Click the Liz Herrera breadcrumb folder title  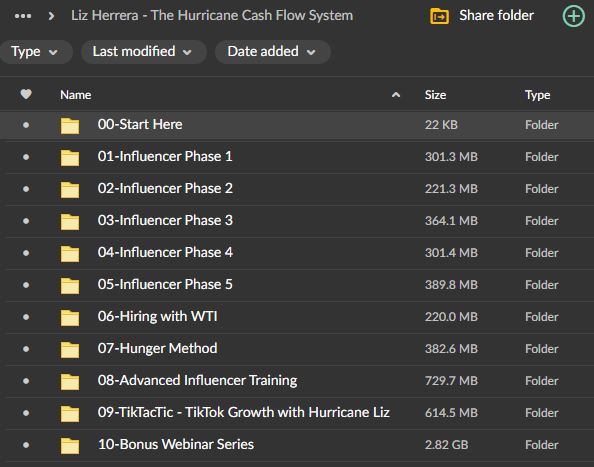point(212,16)
